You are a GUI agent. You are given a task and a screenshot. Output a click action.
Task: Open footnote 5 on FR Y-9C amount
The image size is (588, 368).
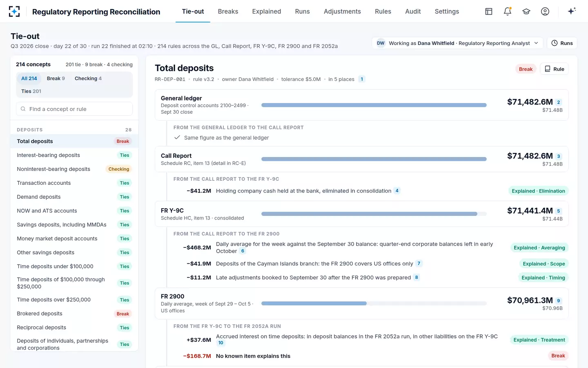pos(559,211)
